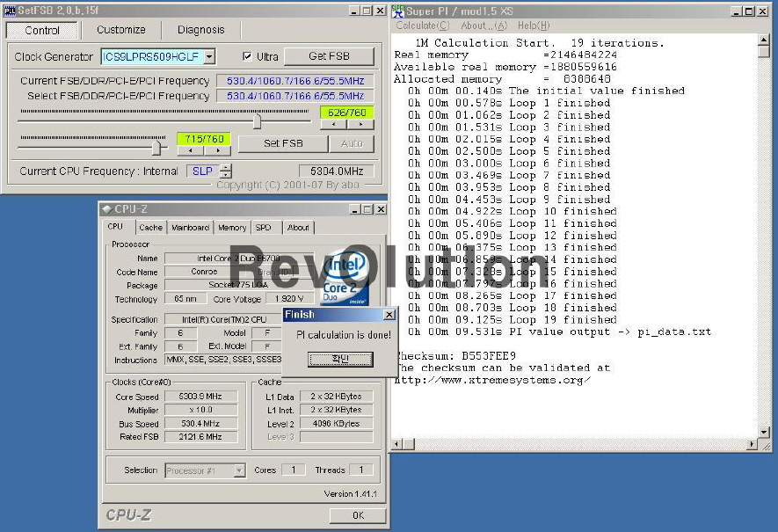The width and height of the screenshot is (778, 532).
Task: Close the Finish dialog
Action: point(389,315)
